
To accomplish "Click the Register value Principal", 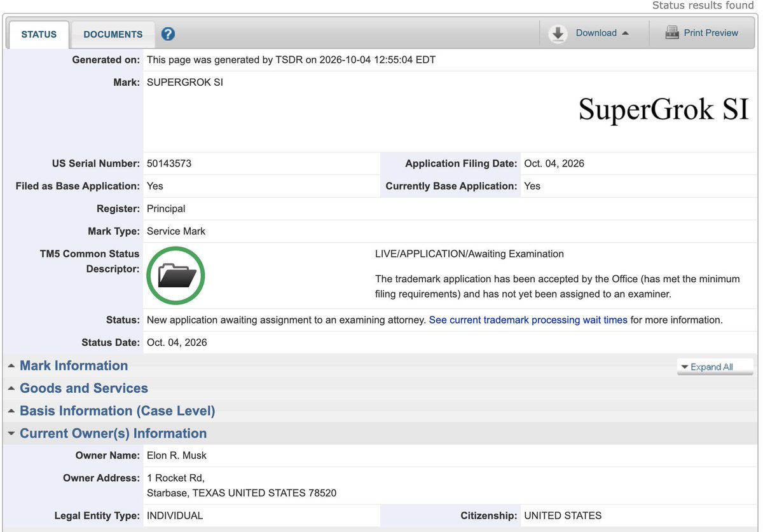I will [166, 208].
